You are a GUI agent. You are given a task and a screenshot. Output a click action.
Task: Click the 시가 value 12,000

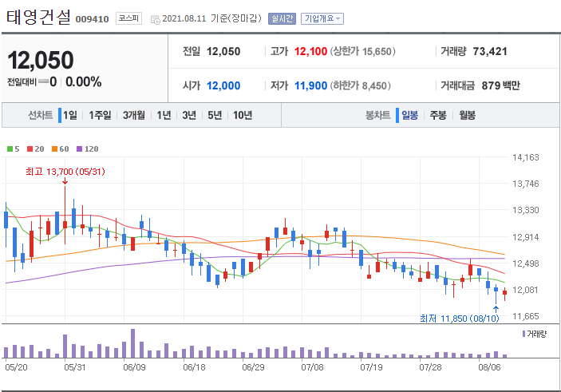(x=223, y=86)
